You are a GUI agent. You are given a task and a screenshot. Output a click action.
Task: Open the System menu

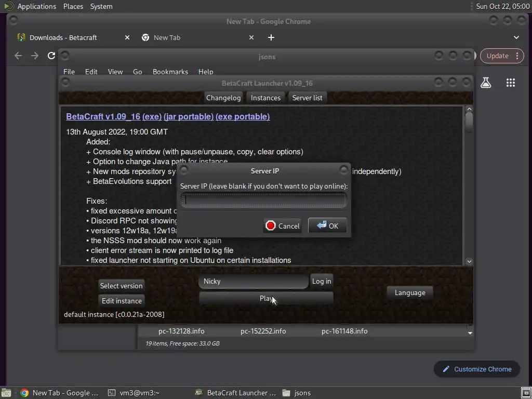[x=101, y=6]
